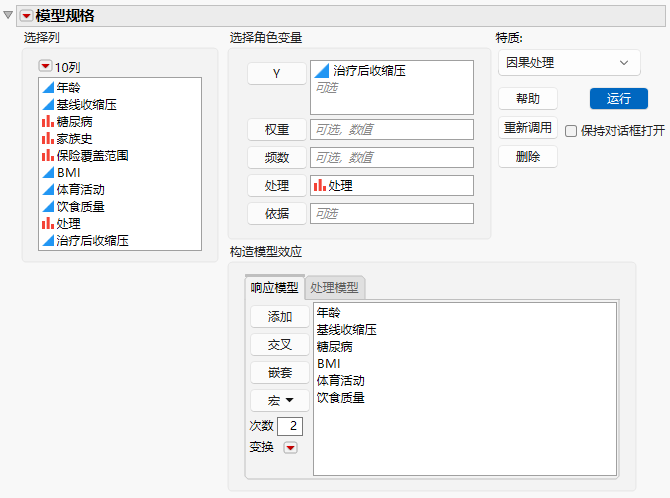The height and width of the screenshot is (498, 670).
Task: Click the 重新调用 button
Action: [x=528, y=127]
